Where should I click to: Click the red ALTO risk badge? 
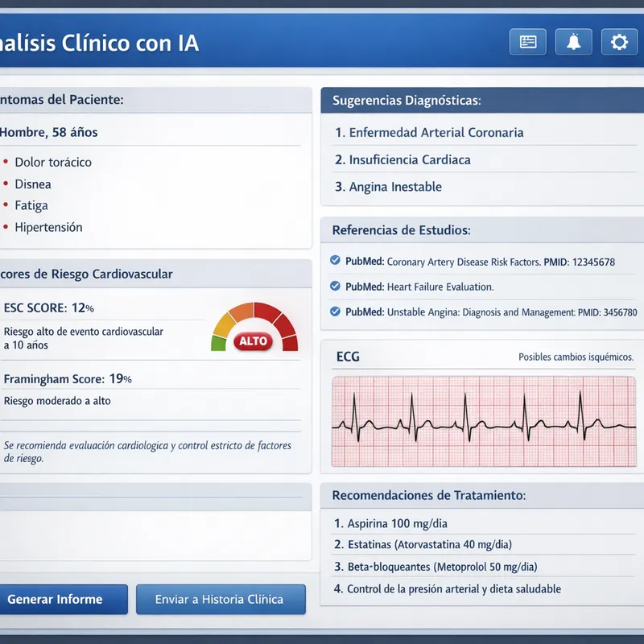click(254, 341)
